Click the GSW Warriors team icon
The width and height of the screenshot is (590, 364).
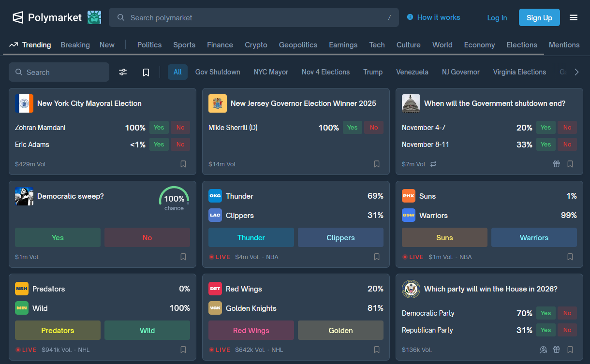[409, 215]
